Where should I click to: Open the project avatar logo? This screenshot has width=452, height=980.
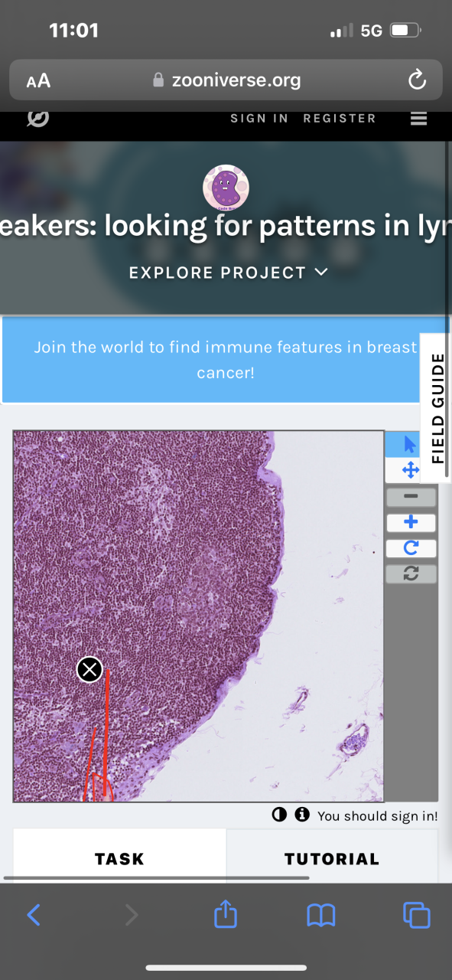coord(226,188)
